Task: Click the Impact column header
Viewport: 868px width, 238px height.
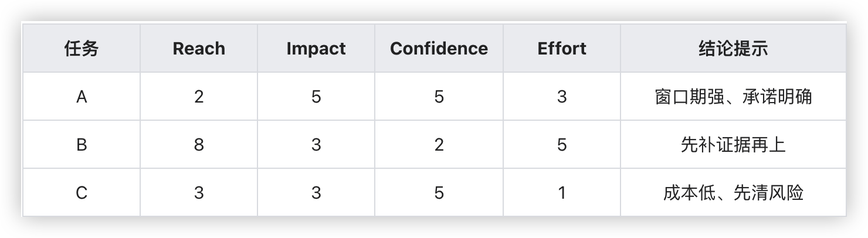Action: pyautogui.click(x=316, y=49)
